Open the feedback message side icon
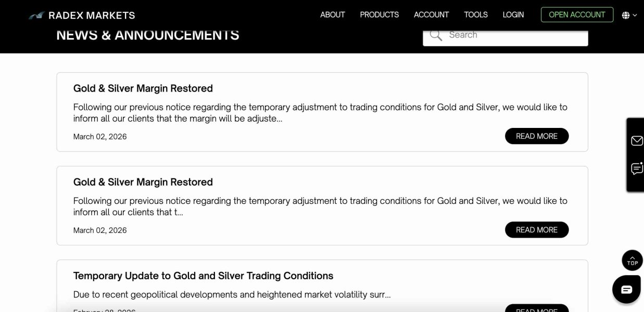 [637, 168]
